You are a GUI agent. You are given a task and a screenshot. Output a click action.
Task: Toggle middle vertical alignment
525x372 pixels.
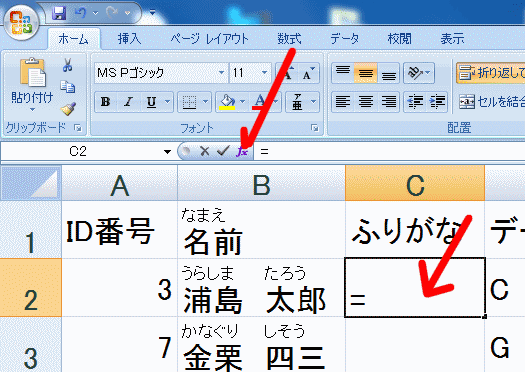pyautogui.click(x=366, y=73)
